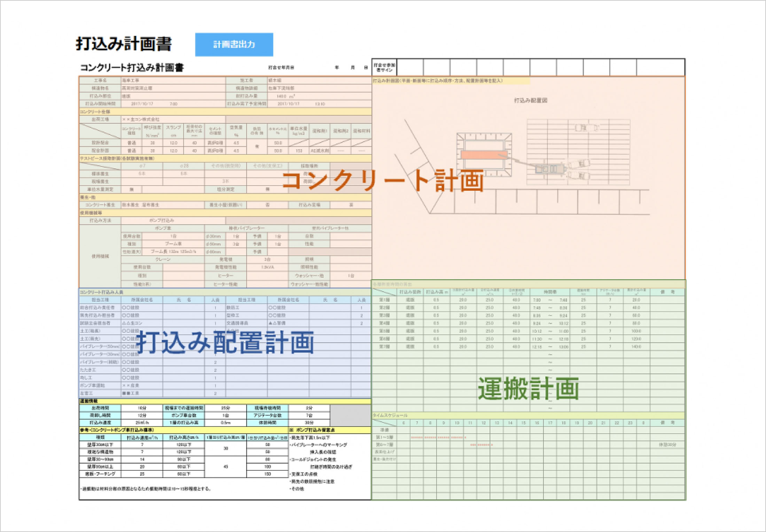Click the アジテータ台数 label

click(x=267, y=415)
